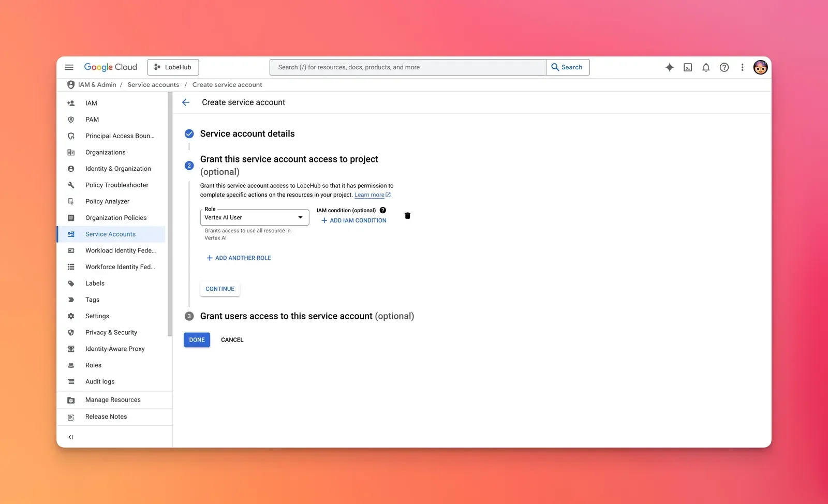The image size is (828, 504).
Task: Focus the resource search field
Action: [408, 67]
